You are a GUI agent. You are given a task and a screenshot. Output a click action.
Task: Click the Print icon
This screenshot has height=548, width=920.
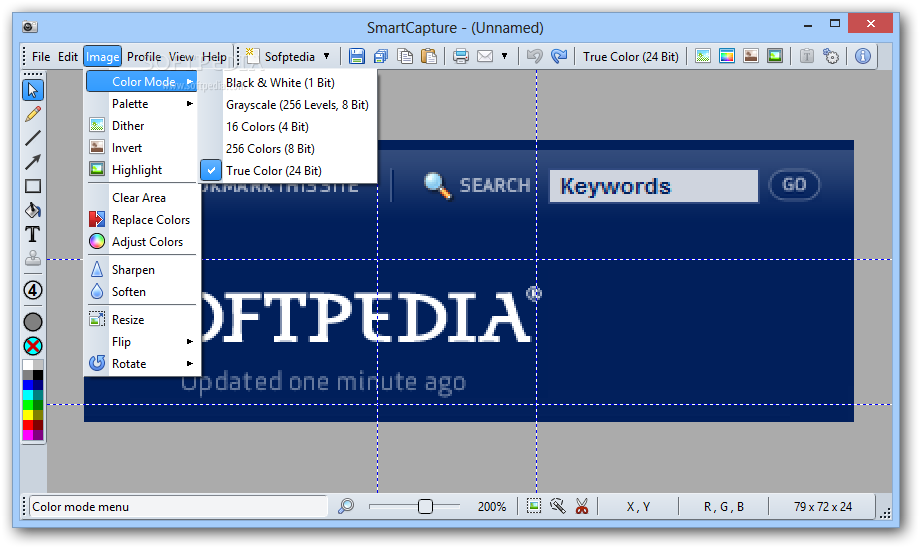pos(461,56)
